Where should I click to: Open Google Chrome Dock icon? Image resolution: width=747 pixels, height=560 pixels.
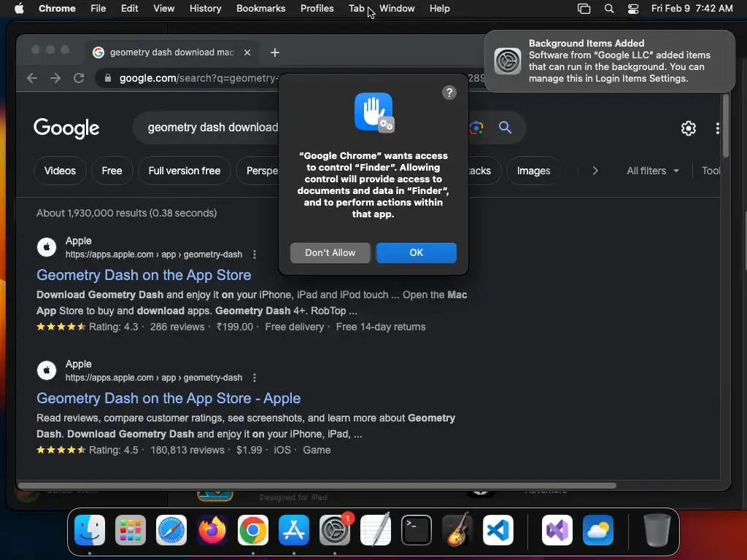coord(253,530)
